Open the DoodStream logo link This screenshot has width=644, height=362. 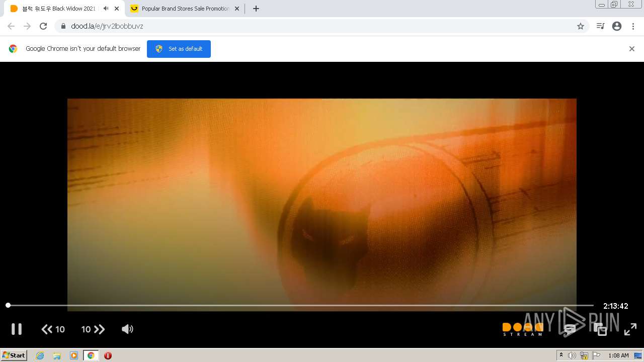[523, 329]
